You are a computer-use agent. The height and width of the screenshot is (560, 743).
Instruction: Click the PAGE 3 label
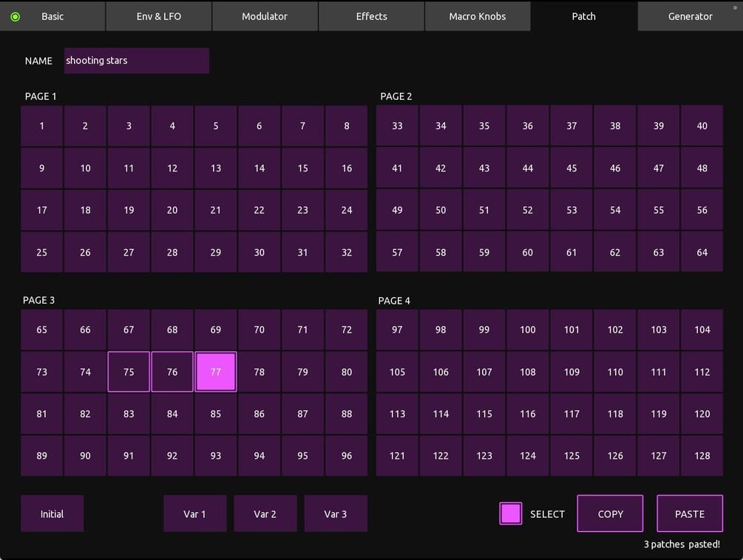(x=39, y=300)
